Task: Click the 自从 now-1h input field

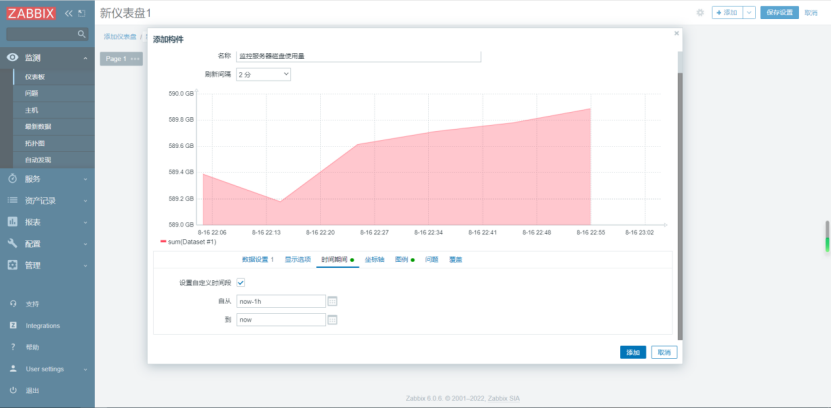Action: (281, 301)
